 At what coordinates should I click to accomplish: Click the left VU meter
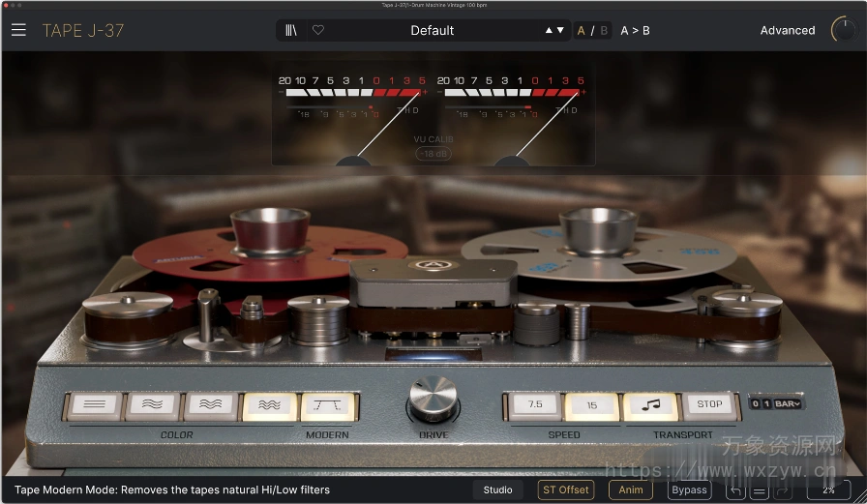[354, 119]
